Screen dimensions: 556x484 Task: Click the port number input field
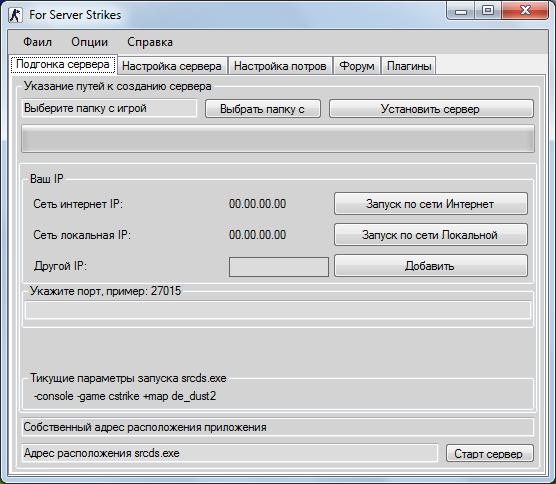tap(278, 310)
